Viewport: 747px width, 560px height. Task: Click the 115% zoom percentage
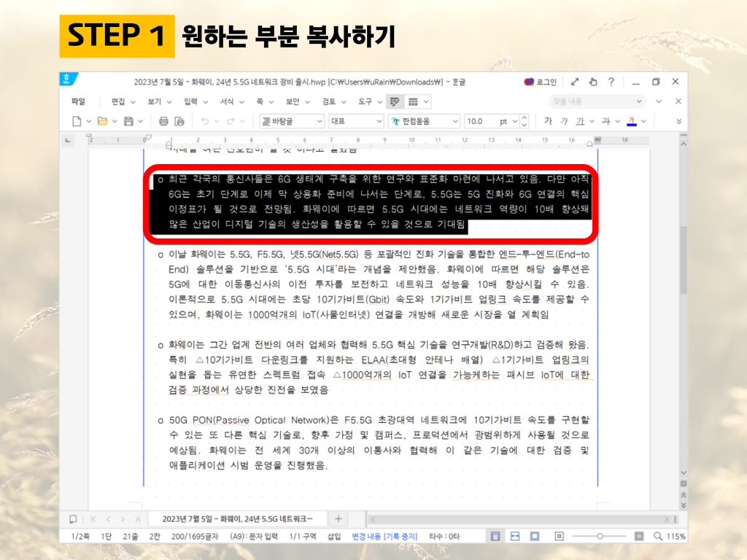(676, 536)
